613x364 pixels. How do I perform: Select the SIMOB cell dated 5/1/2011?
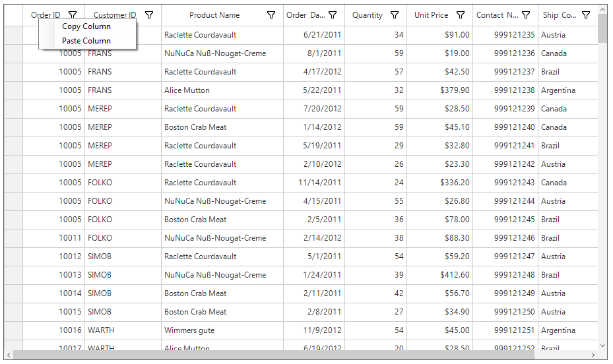[x=123, y=257]
